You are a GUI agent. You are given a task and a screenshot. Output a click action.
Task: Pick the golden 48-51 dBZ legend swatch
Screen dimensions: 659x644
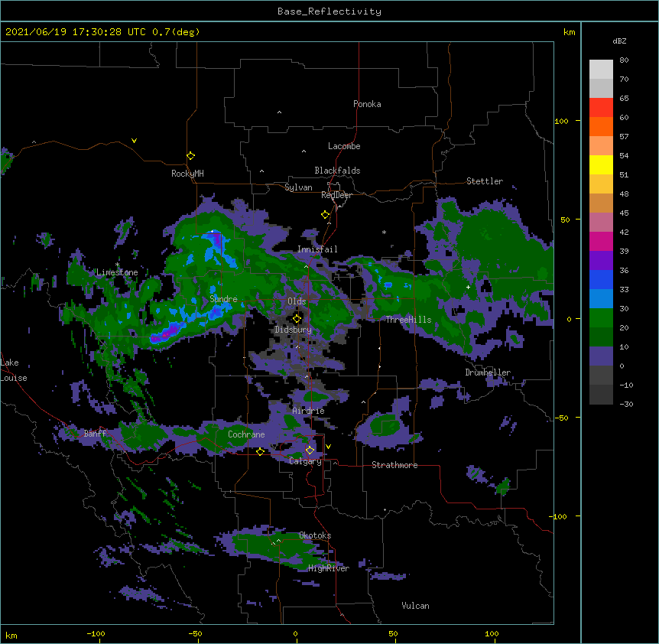point(601,184)
